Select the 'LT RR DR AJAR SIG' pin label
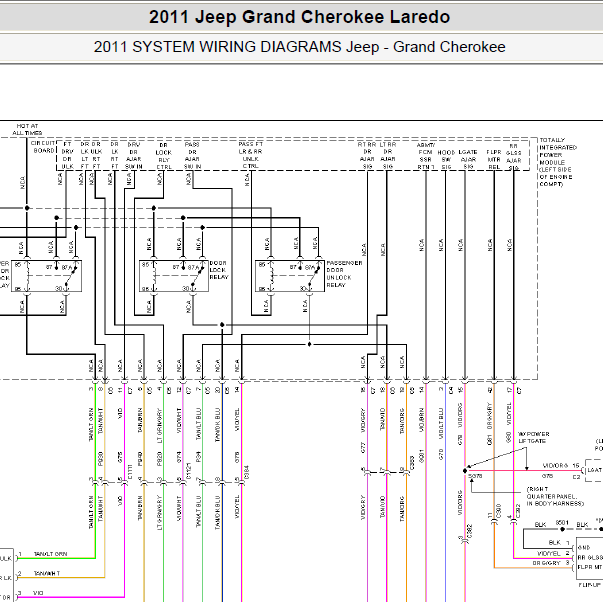603x602 pixels. [388, 155]
